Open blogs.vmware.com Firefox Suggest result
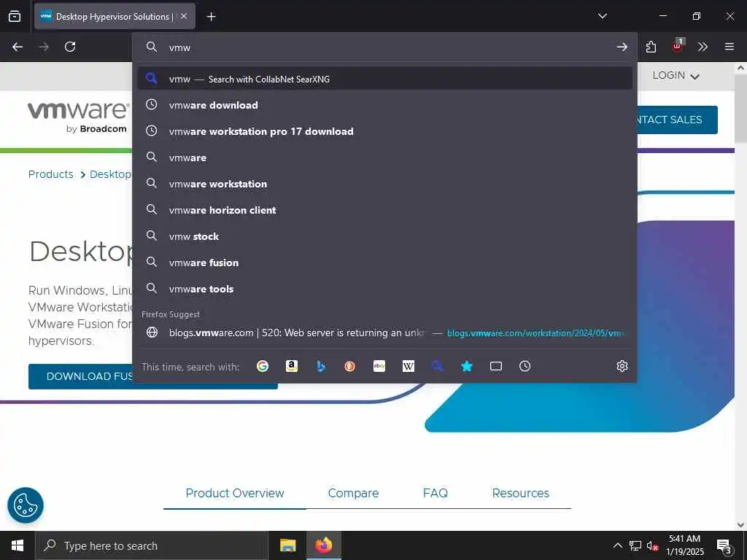Screen dimensions: 747x560 tap(385, 332)
